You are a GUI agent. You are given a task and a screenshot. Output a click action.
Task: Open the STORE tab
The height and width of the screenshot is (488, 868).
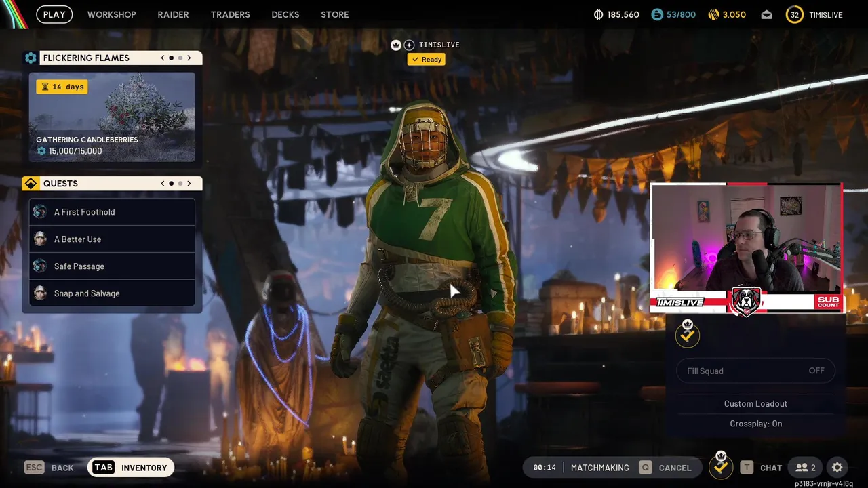[x=334, y=14]
